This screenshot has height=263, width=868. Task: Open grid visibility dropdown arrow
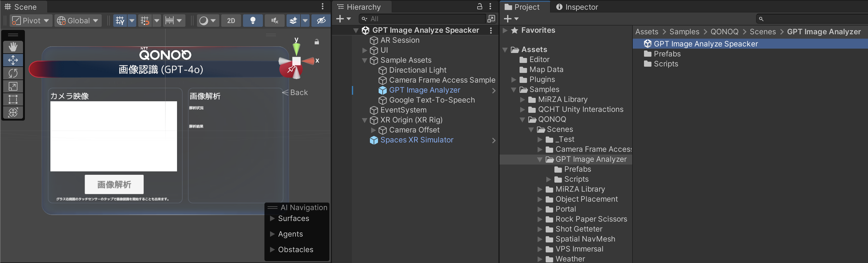coord(132,21)
